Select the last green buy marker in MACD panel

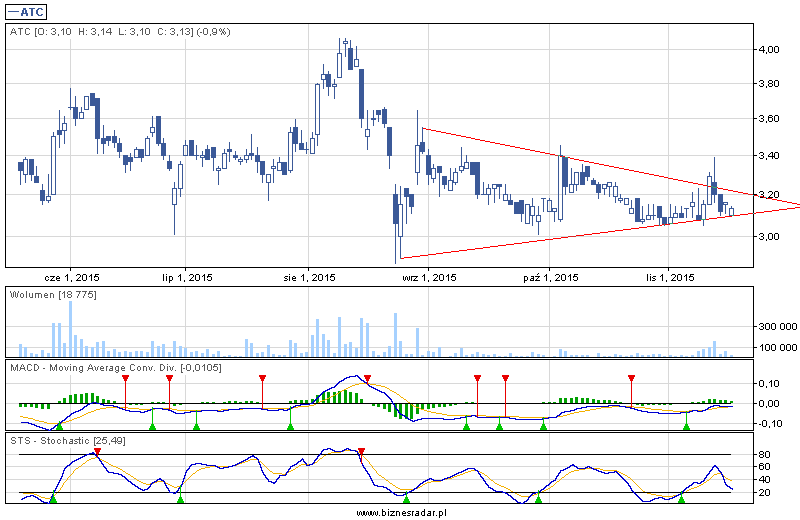686,426
